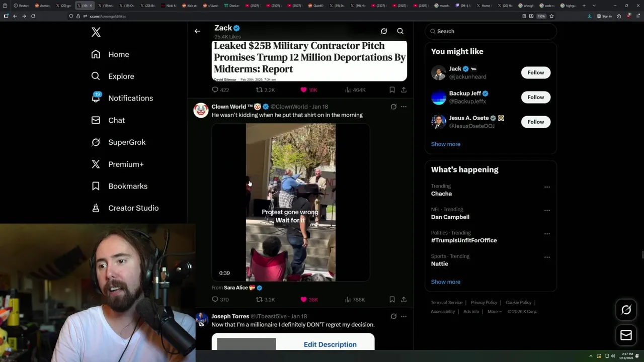Image resolution: width=644 pixels, height=362 pixels.
Task: Open more options for Nattie trend
Action: click(x=547, y=257)
